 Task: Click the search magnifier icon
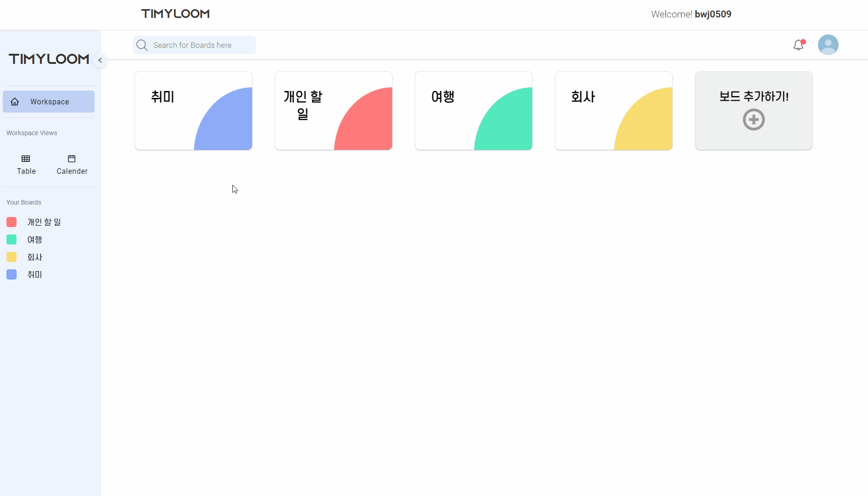click(142, 45)
